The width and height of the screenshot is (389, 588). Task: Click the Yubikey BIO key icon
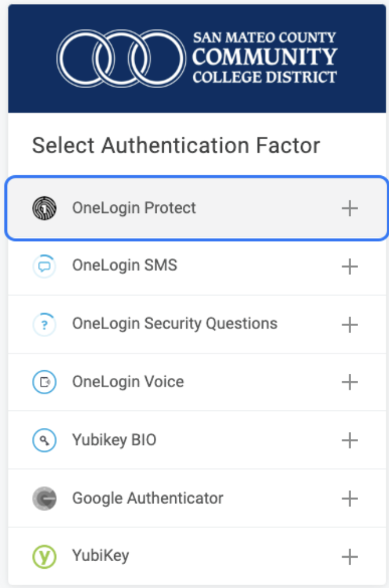click(x=44, y=441)
